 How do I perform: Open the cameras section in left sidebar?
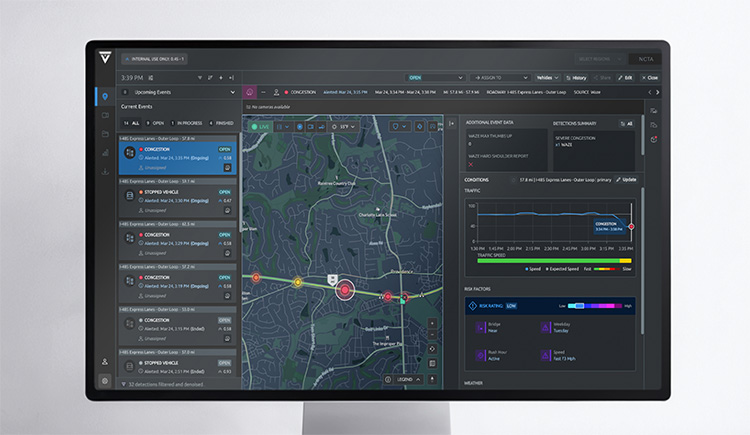105,115
